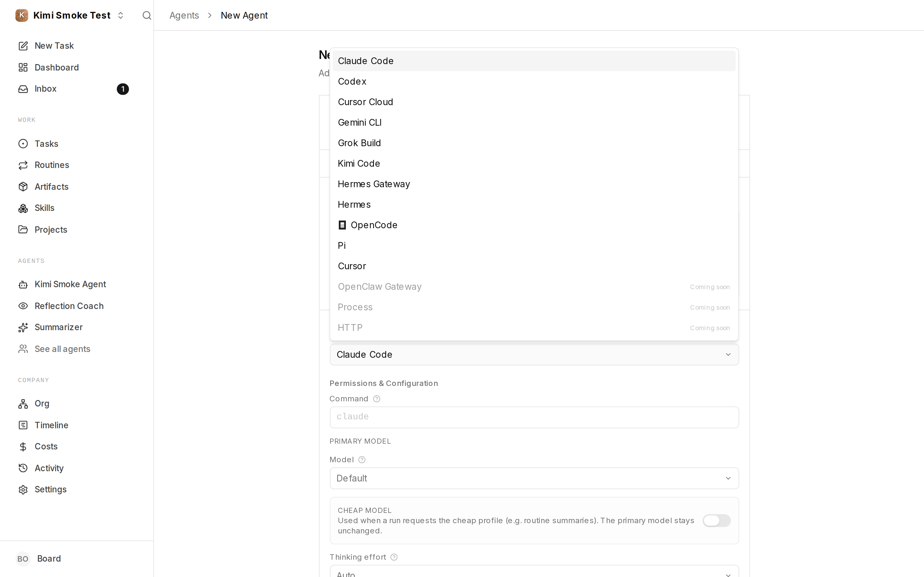Click the Settings gear icon
This screenshot has width=924, height=577.
coord(23,489)
